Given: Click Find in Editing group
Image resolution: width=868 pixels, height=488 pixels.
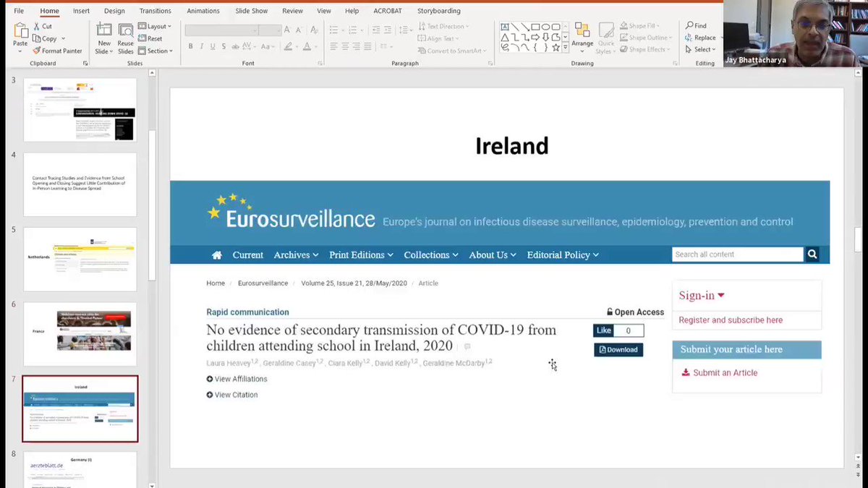Looking at the screenshot, I should (695, 26).
